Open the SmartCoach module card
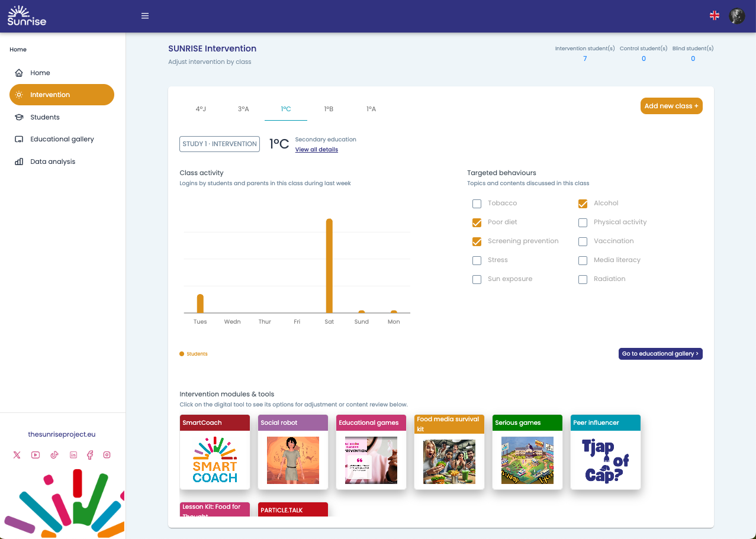This screenshot has width=756, height=539. (215, 452)
